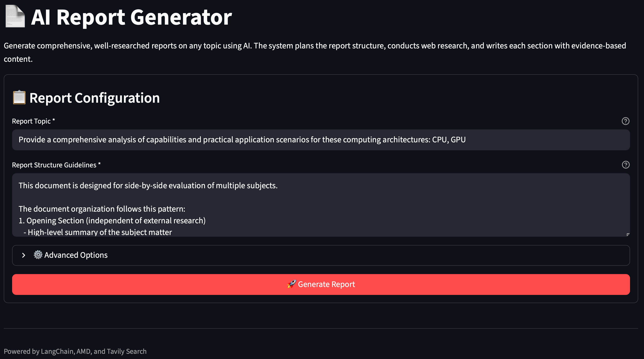Click the line starting 'The document organization follows'
This screenshot has height=359, width=644.
tap(102, 209)
